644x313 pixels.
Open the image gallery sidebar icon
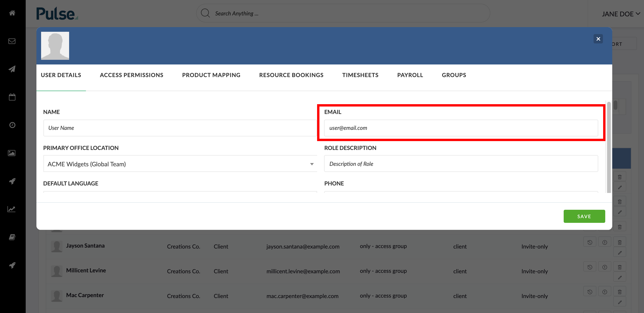tap(12, 153)
